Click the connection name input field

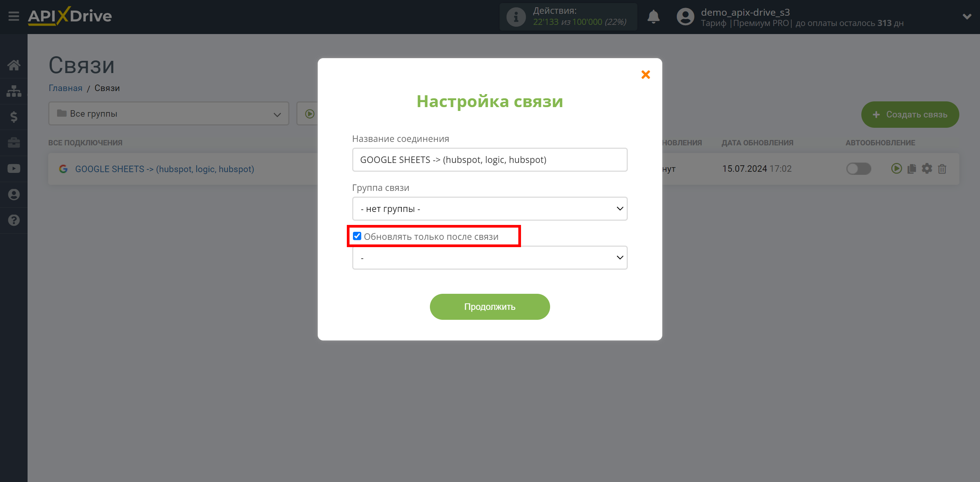coord(489,159)
